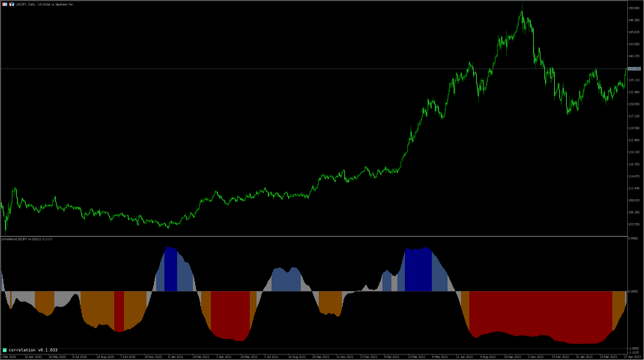The image size is (644, 360).
Task: Select the 1 Jul 2021 time marker
Action: point(271,357)
